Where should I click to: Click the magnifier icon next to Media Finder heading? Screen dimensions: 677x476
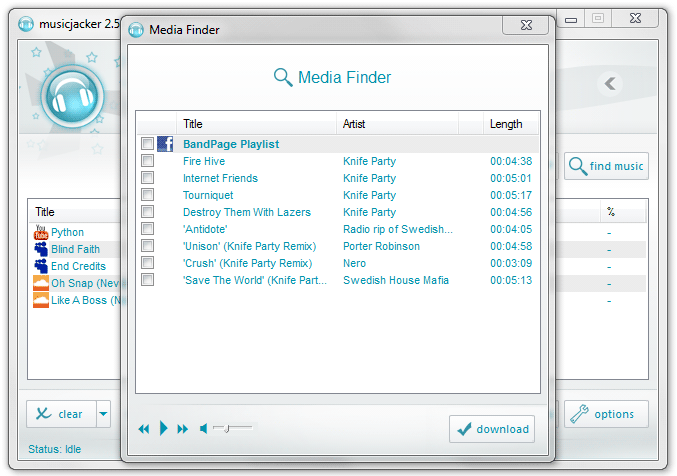283,77
